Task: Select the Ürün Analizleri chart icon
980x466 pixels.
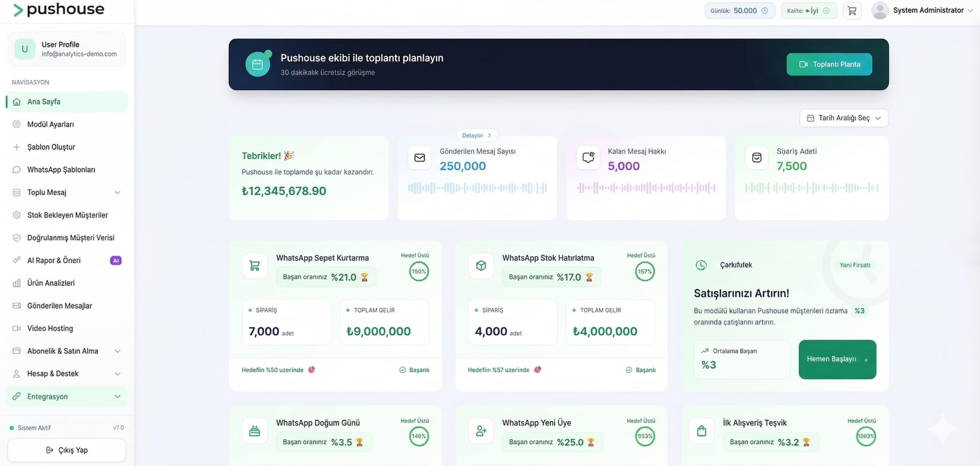Action: click(x=17, y=283)
